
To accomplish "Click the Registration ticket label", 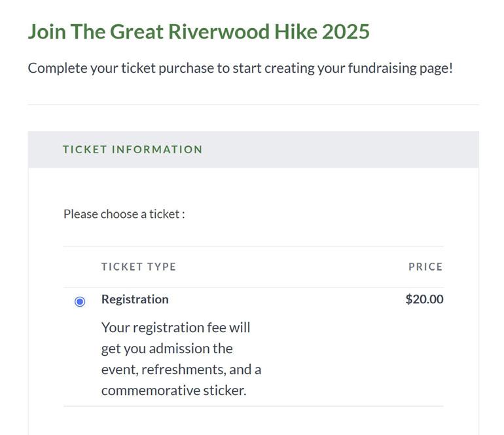I will tap(135, 299).
